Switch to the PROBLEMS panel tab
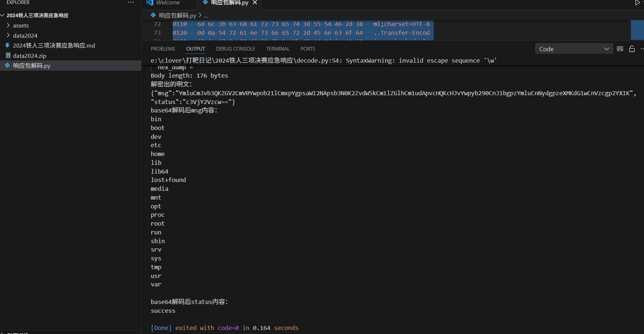 pyautogui.click(x=163, y=49)
